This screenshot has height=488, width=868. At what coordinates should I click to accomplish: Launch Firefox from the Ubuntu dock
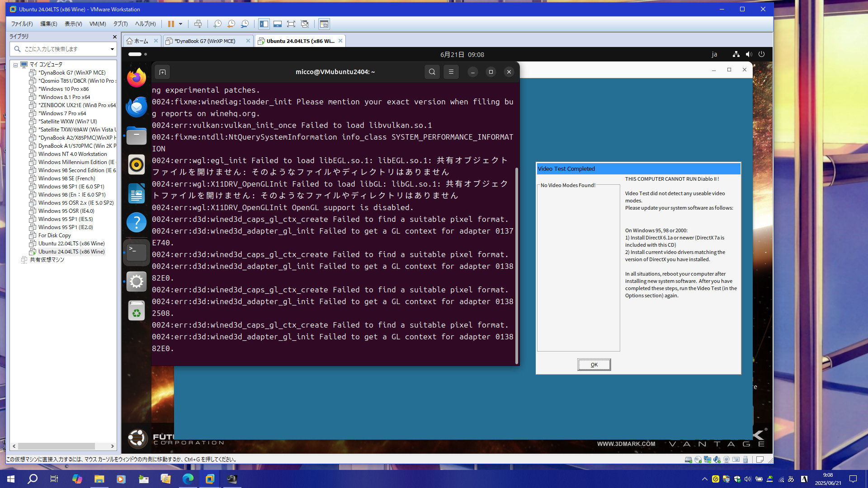[136, 78]
